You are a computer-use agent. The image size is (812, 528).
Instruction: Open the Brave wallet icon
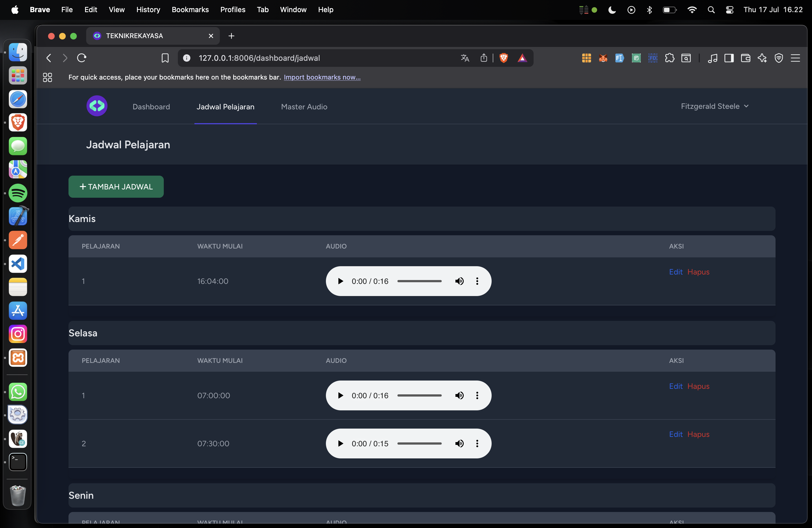745,58
